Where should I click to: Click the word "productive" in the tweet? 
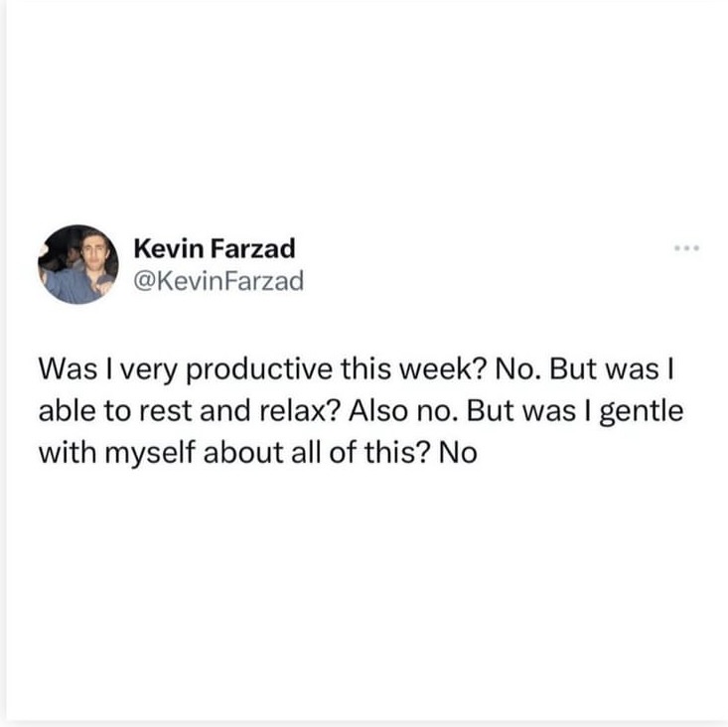(259, 370)
